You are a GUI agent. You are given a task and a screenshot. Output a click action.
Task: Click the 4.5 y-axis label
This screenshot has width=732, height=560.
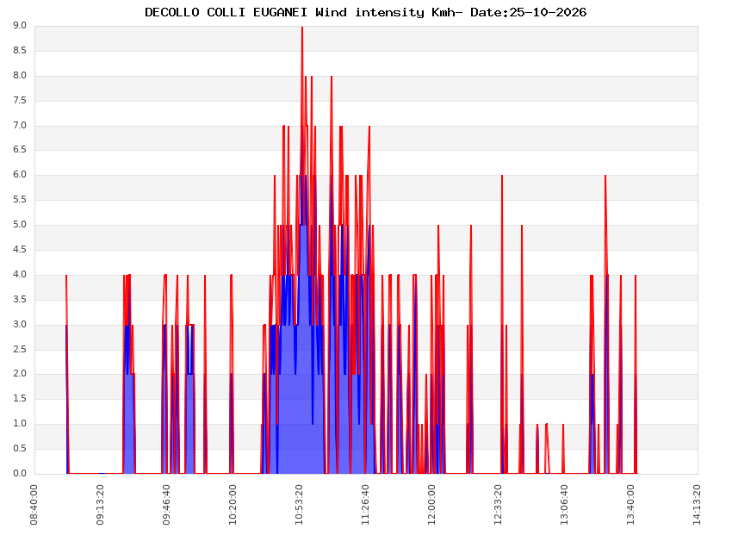click(x=20, y=249)
